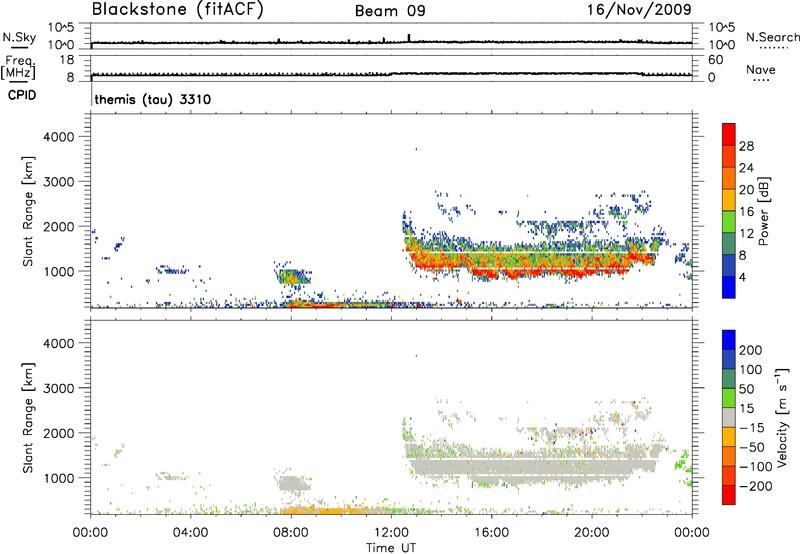Select the 'CPID' row label
This screenshot has width=800, height=554.
(21, 95)
